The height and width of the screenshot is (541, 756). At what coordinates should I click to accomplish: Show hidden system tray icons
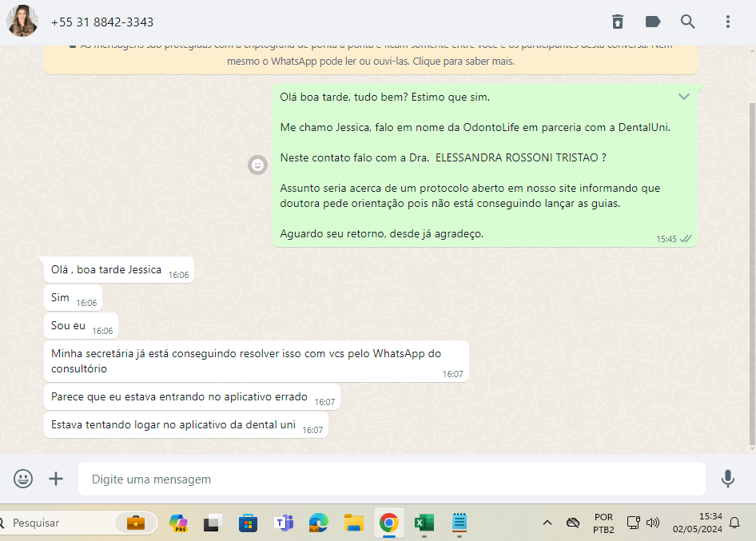[547, 523]
